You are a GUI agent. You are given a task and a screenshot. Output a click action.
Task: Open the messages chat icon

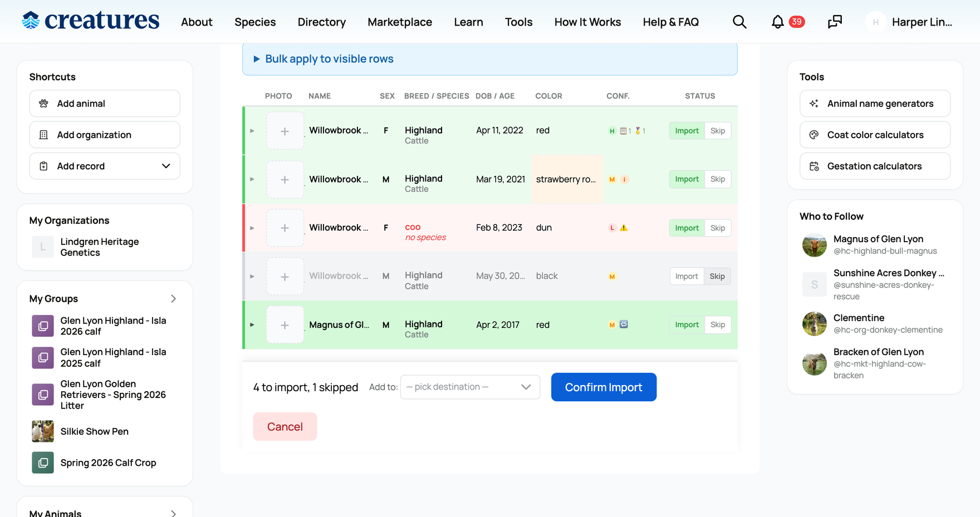pyautogui.click(x=835, y=22)
